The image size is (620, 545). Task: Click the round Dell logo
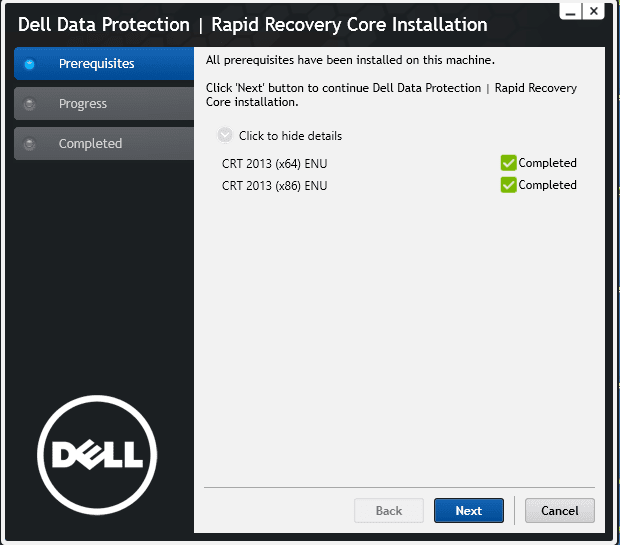97,455
